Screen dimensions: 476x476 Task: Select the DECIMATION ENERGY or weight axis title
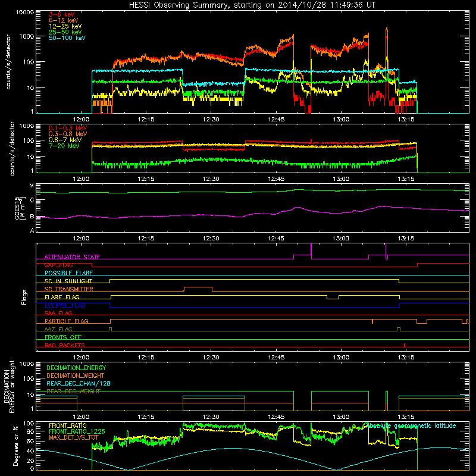point(9,386)
